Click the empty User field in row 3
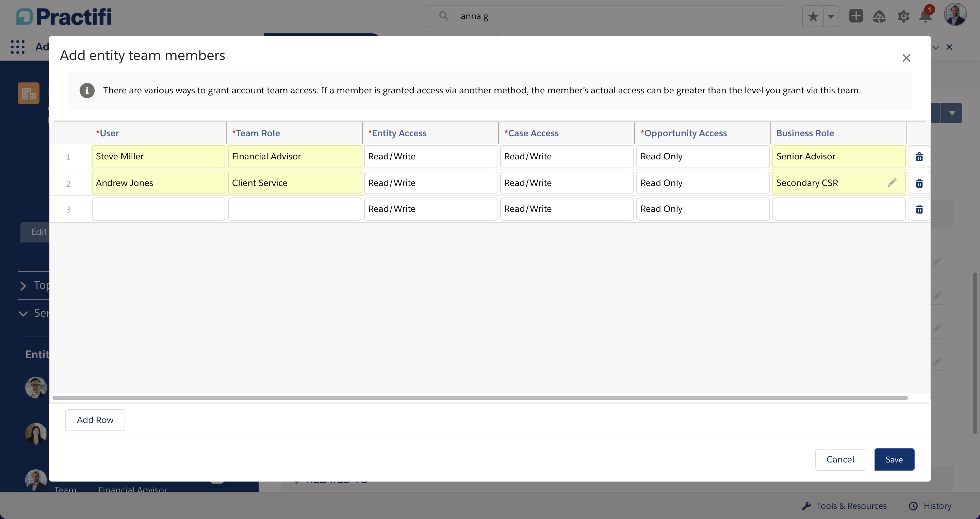The height and width of the screenshot is (519, 980). coord(158,209)
